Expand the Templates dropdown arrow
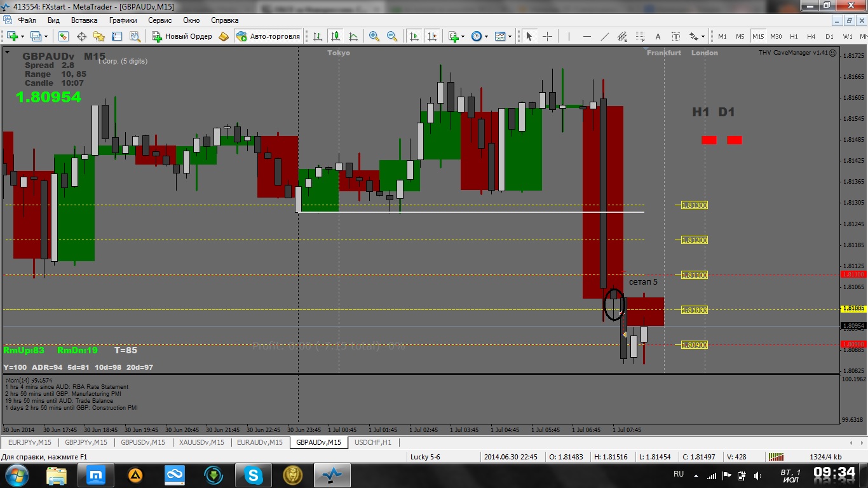The width and height of the screenshot is (868, 488). (510, 36)
